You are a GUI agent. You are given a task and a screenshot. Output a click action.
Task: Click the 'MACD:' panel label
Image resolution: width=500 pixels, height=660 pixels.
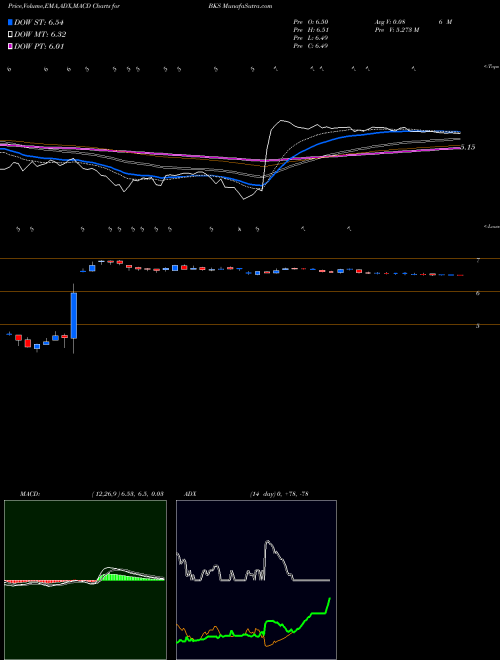tap(30, 494)
